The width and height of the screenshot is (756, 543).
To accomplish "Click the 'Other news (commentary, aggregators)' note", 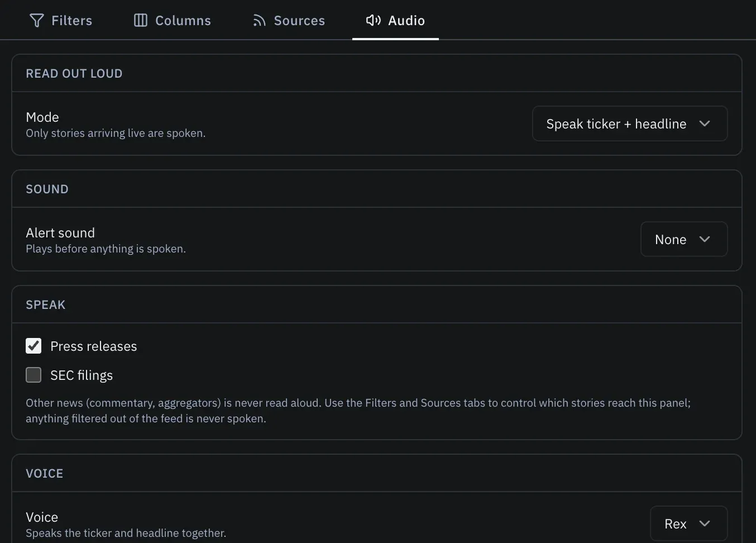I will click(358, 411).
